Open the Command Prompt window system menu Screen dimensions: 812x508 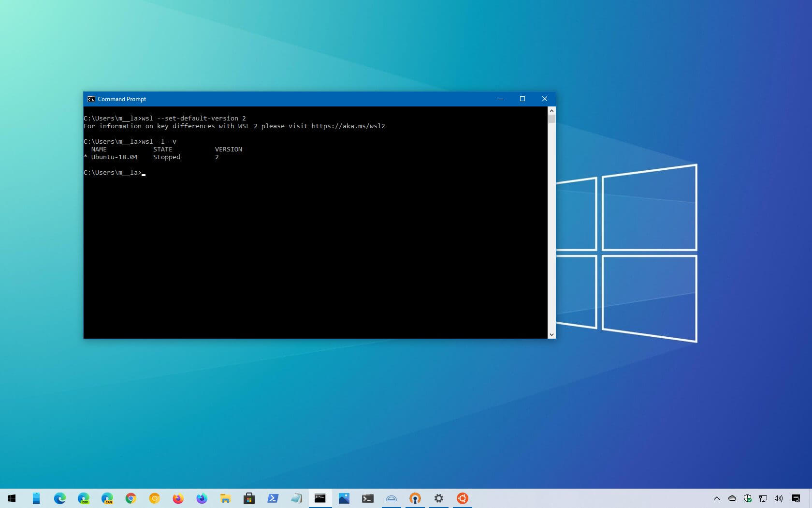pos(91,99)
